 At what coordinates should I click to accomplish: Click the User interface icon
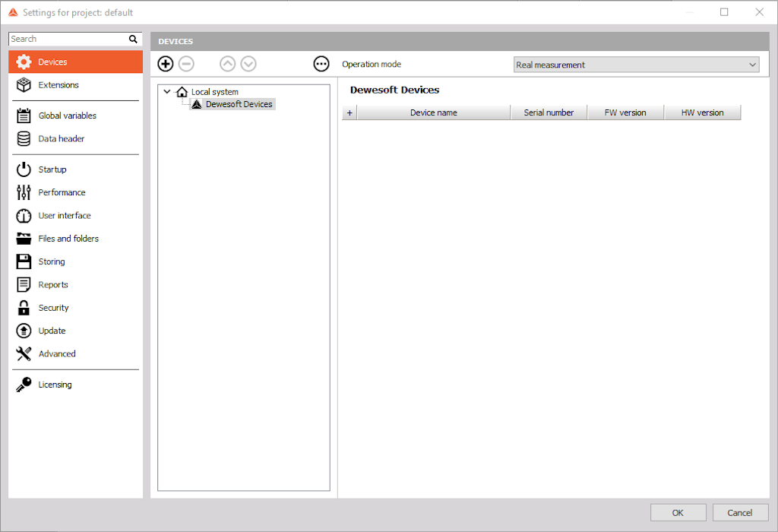tap(24, 215)
